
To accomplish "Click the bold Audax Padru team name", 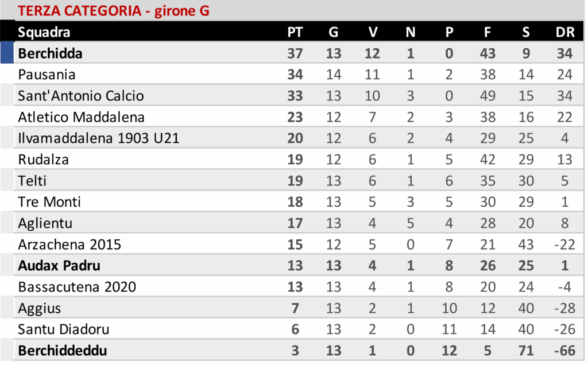I will (59, 266).
